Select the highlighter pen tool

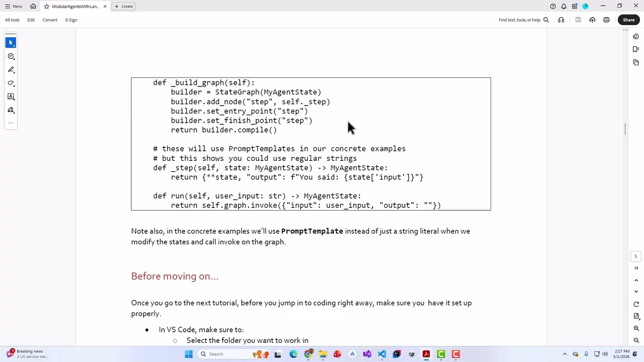click(x=11, y=70)
